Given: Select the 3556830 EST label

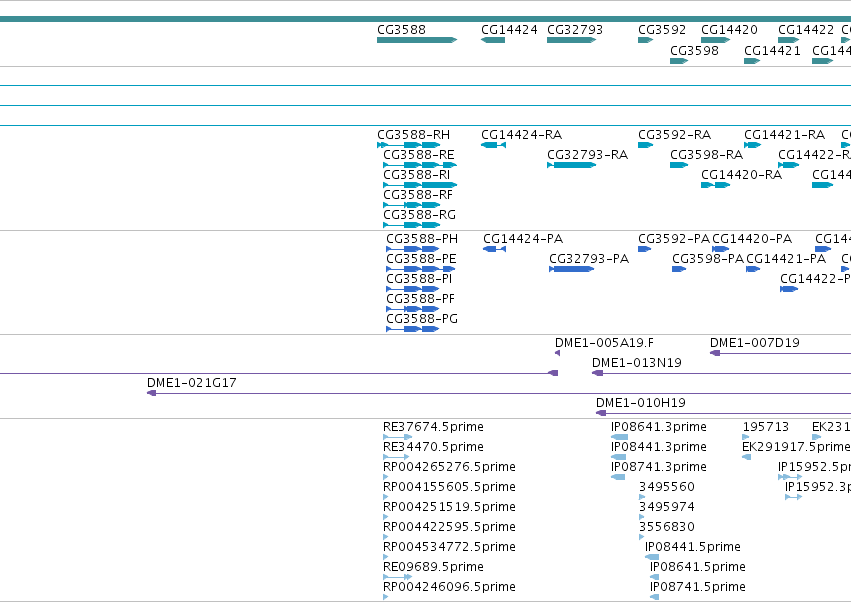Looking at the screenshot, I should (666, 527).
